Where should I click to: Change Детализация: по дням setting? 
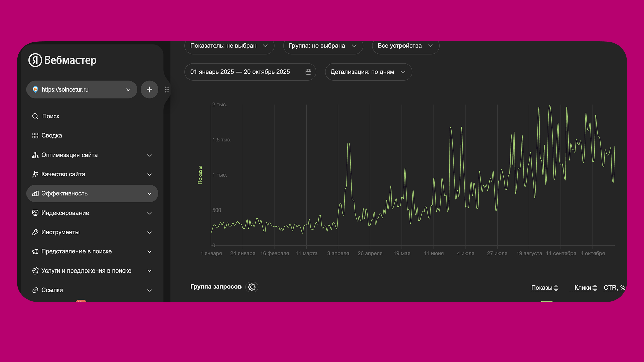[x=368, y=72]
